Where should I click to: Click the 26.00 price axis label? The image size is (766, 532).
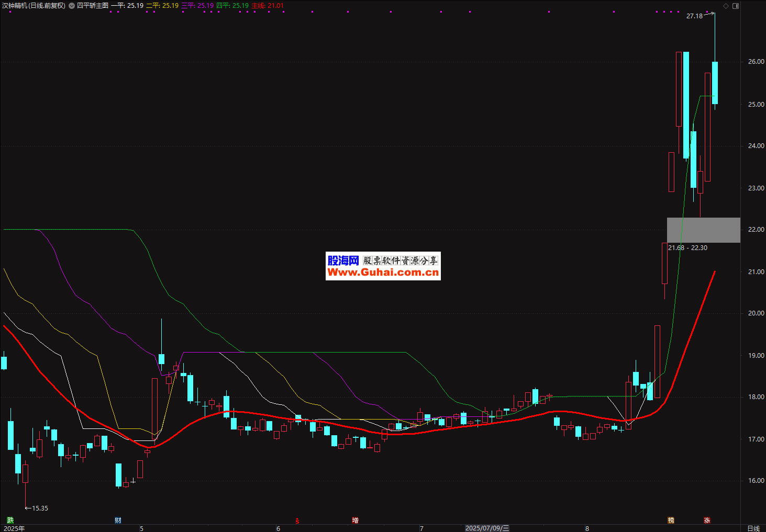coord(756,62)
